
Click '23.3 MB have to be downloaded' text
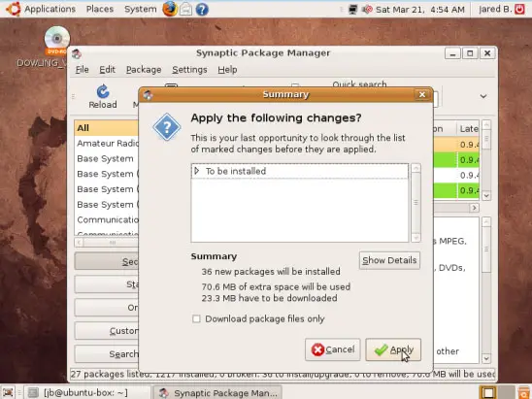tap(269, 298)
